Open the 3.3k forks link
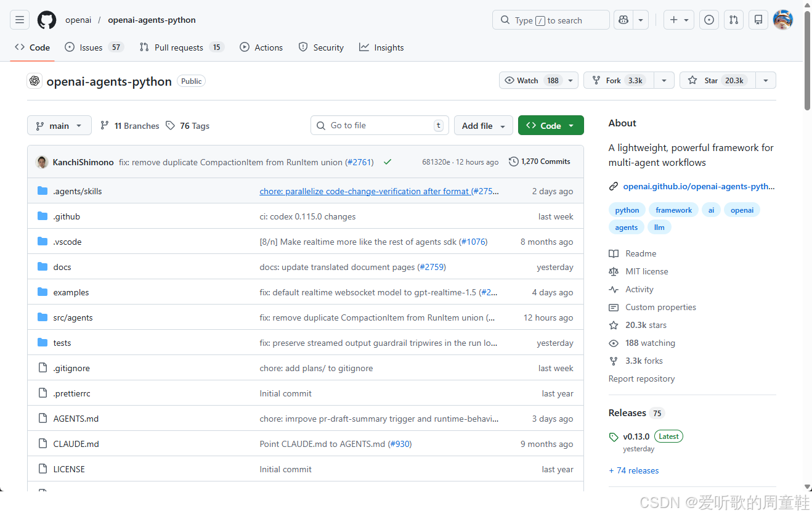Screen dimensions: 812x516 tap(636, 361)
